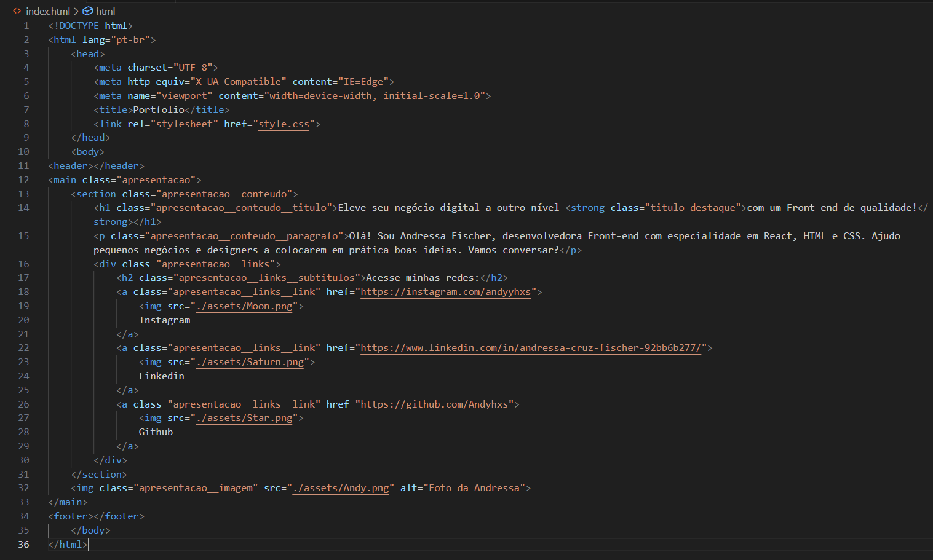Click text "com um Front-end de qualidade!"

coord(832,207)
